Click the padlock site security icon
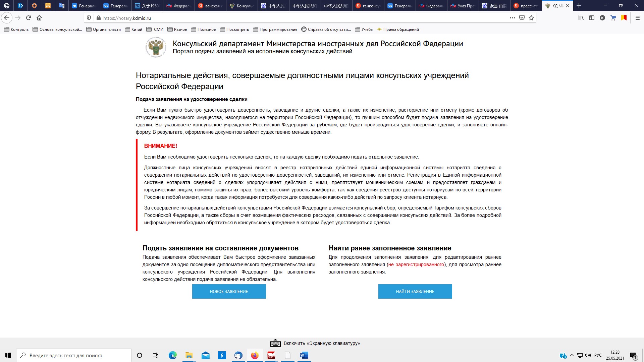This screenshot has height=362, width=644. pyautogui.click(x=98, y=18)
